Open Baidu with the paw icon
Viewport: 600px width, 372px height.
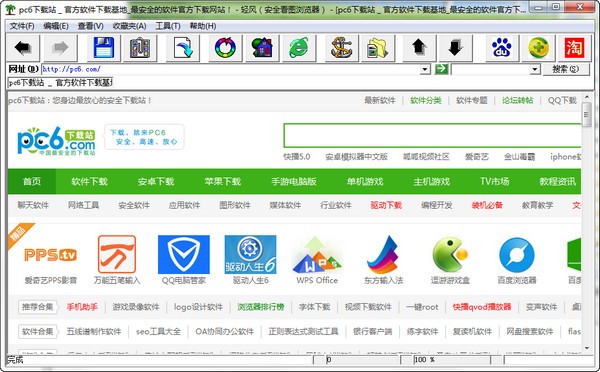502,48
